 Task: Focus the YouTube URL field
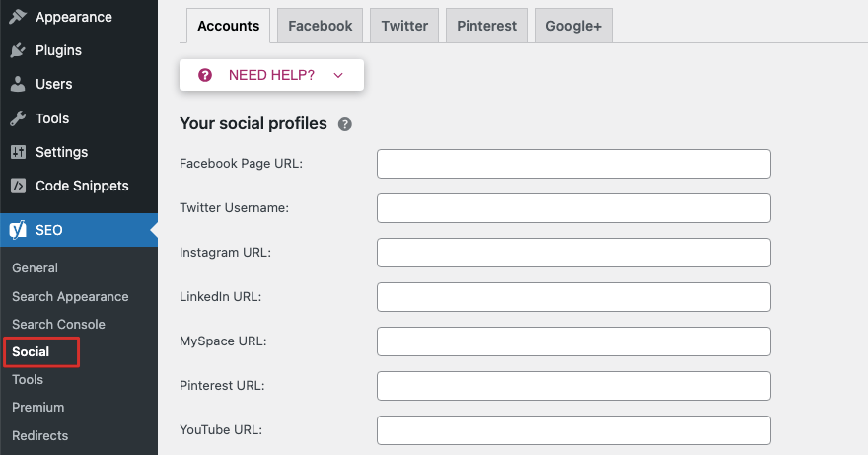click(573, 430)
